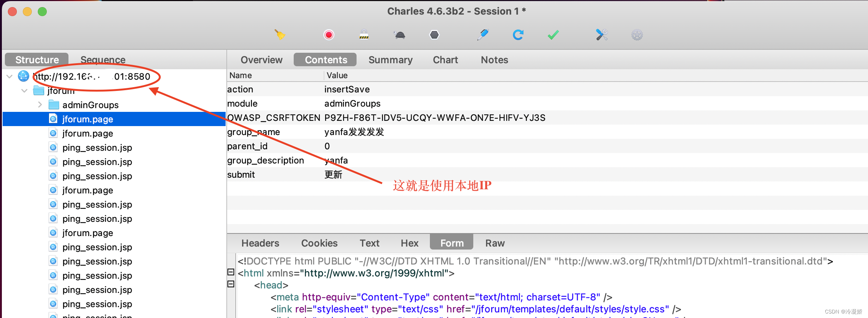Open the Notes tab
This screenshot has height=318, width=868.
pyautogui.click(x=494, y=60)
